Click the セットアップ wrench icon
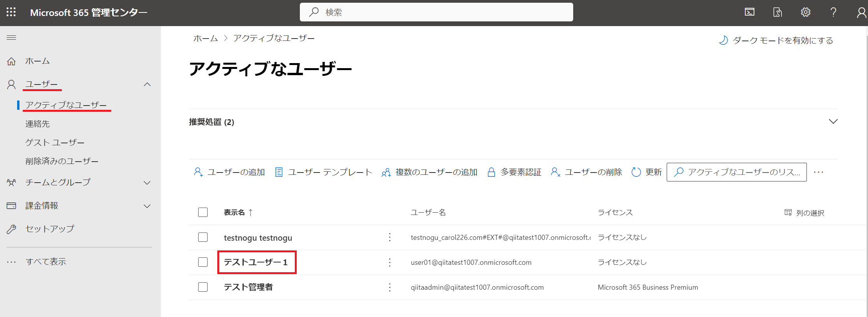Image resolution: width=868 pixels, height=317 pixels. pos(11,229)
